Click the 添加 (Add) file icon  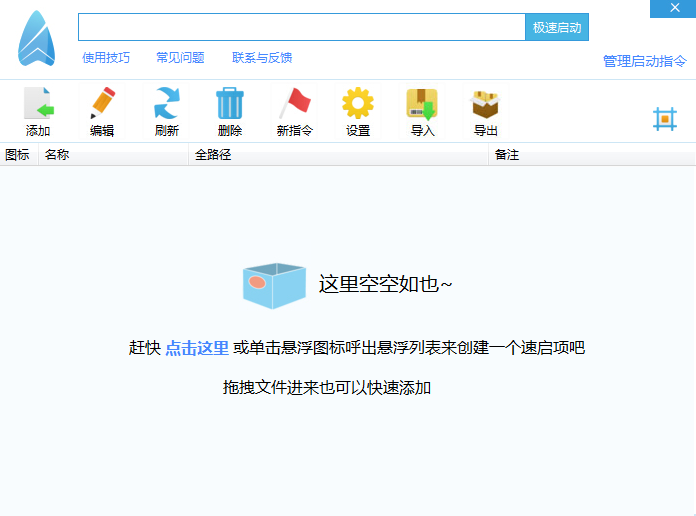[38, 103]
